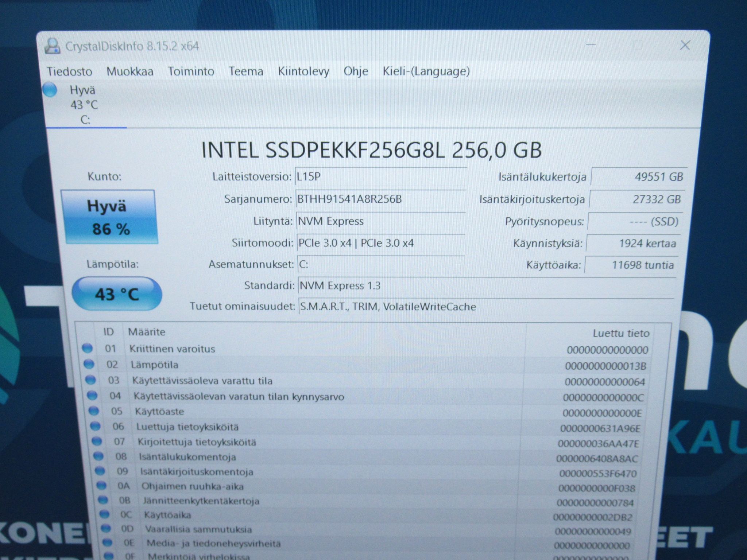
Task: Click the Laitteistoversio field showing L15P
Action: coord(380,177)
